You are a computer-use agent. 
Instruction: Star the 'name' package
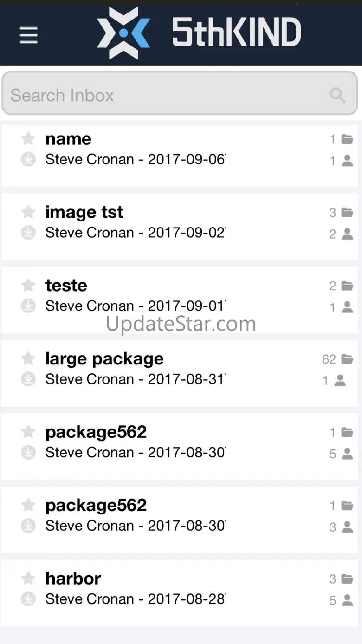click(28, 138)
